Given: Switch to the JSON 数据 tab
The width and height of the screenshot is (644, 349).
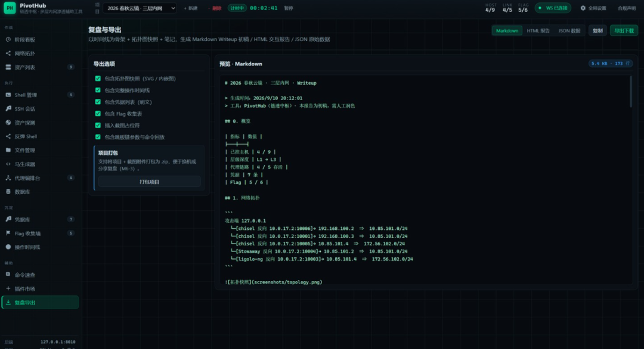Looking at the screenshot, I should (569, 31).
